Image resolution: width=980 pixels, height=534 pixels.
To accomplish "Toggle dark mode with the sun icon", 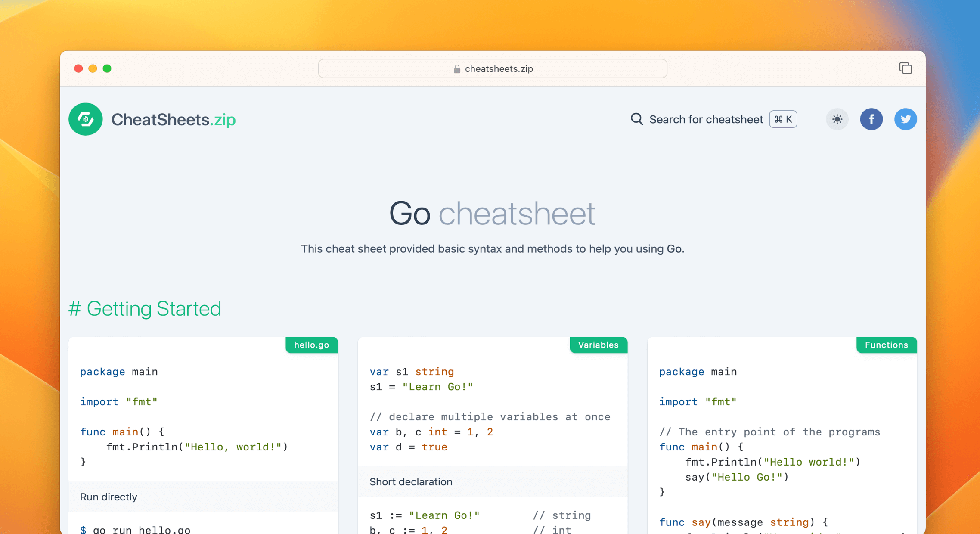I will click(x=837, y=119).
